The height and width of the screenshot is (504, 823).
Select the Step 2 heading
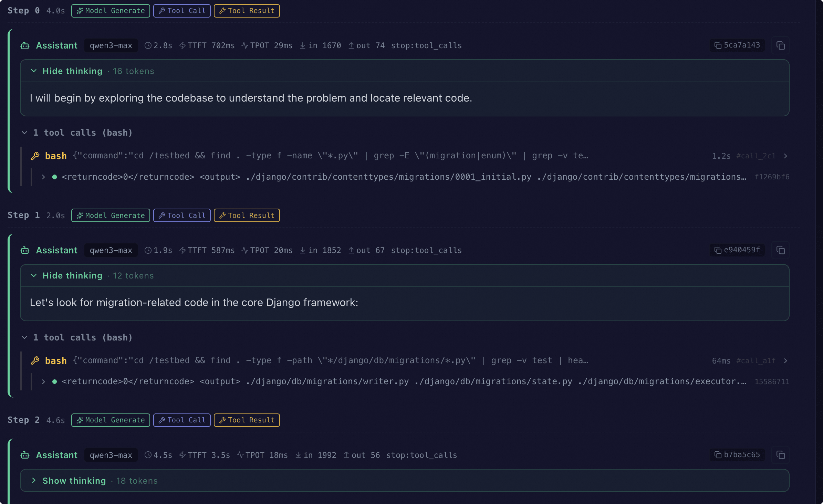pyautogui.click(x=24, y=420)
